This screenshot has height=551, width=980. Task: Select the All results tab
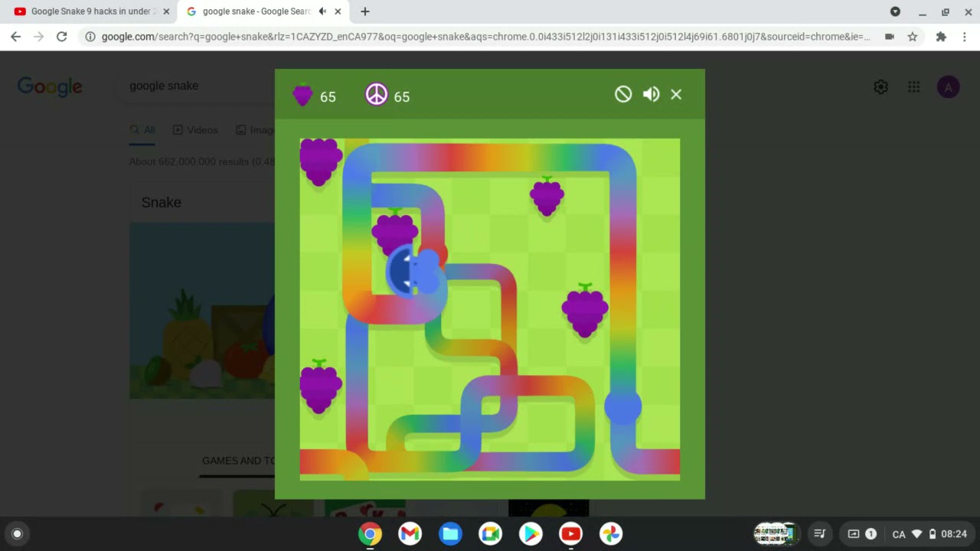(142, 130)
